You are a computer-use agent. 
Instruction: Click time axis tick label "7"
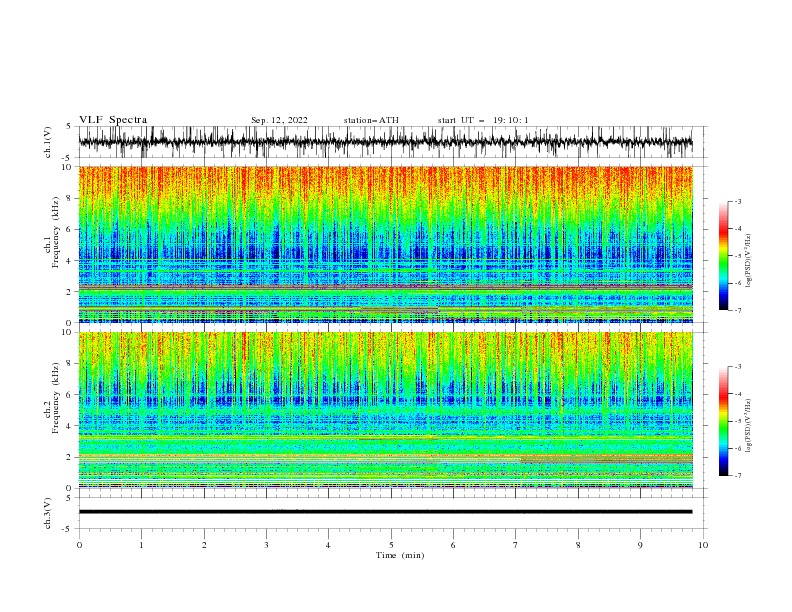(x=516, y=545)
